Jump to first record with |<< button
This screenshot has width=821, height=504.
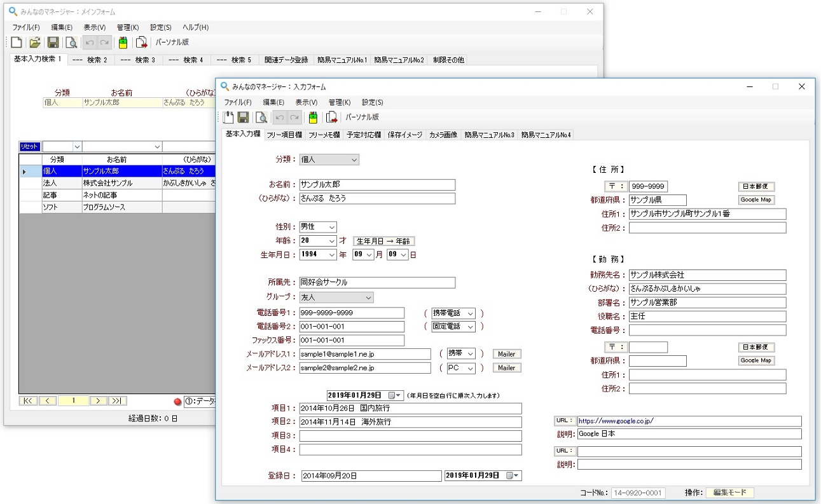(29, 401)
